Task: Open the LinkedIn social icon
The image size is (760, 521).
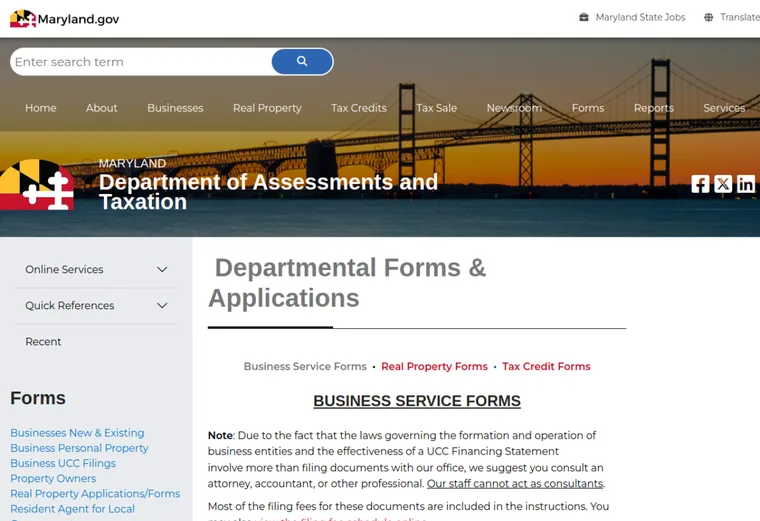Action: click(x=745, y=184)
